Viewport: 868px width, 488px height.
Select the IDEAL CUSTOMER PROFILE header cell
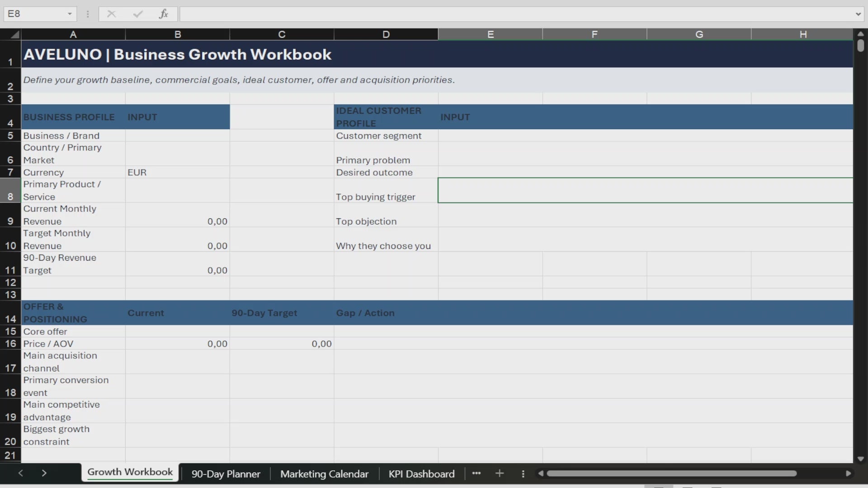(x=386, y=117)
